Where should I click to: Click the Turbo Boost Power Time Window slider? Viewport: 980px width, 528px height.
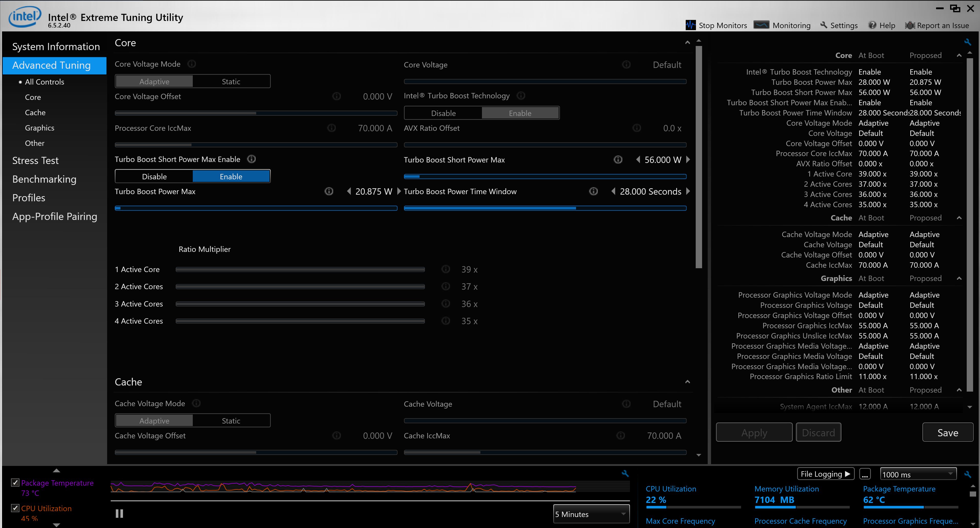(x=545, y=208)
